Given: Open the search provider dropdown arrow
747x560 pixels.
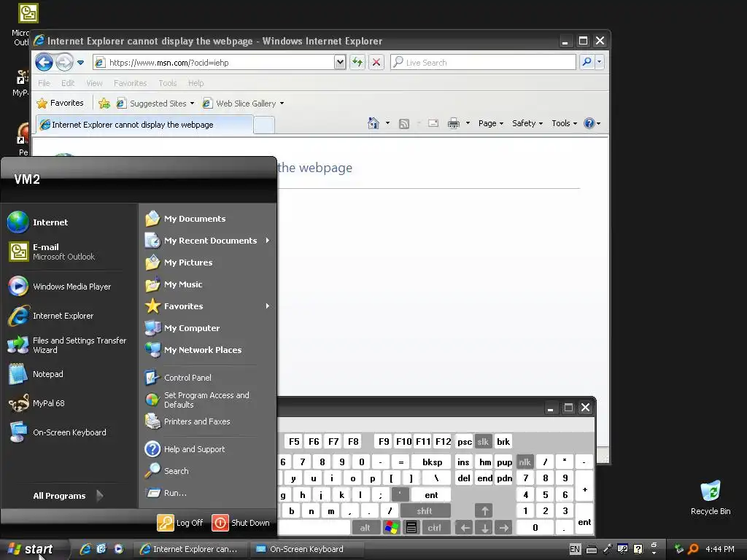Looking at the screenshot, I should pyautogui.click(x=600, y=62).
